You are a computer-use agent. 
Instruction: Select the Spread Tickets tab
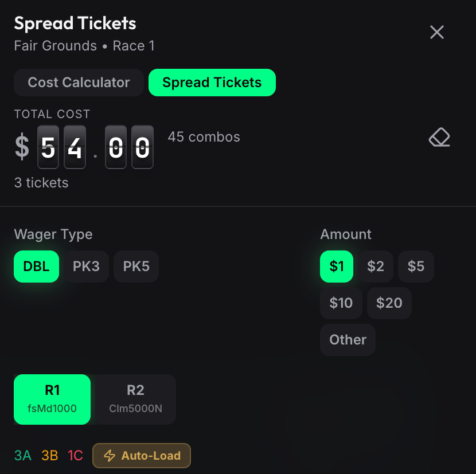[x=212, y=83]
